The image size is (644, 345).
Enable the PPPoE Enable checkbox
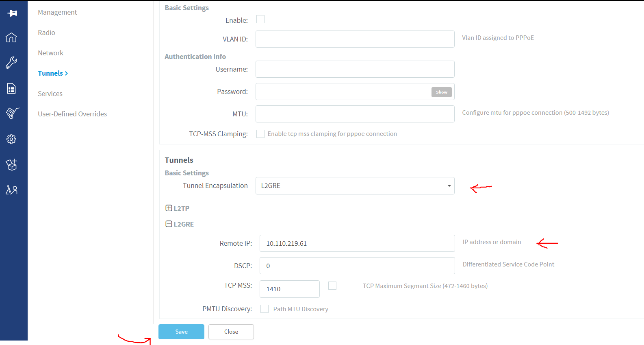click(x=260, y=20)
